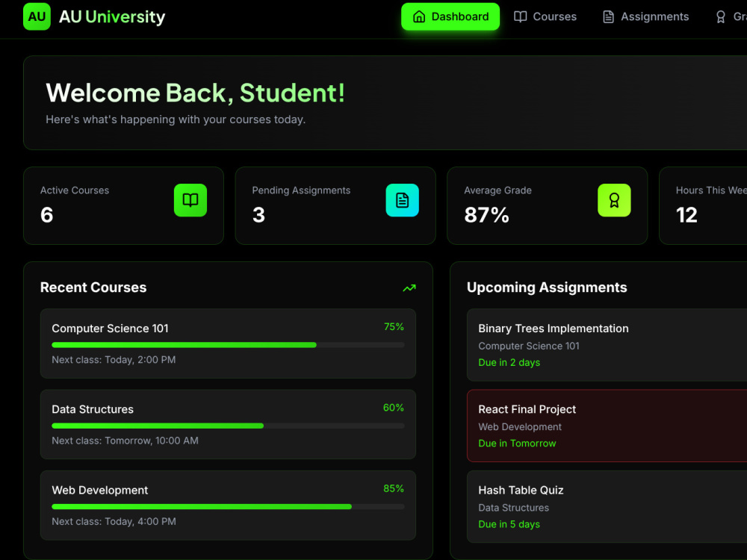Click 'Due in Tomorrow' label
The width and height of the screenshot is (747, 560).
pyautogui.click(x=517, y=444)
